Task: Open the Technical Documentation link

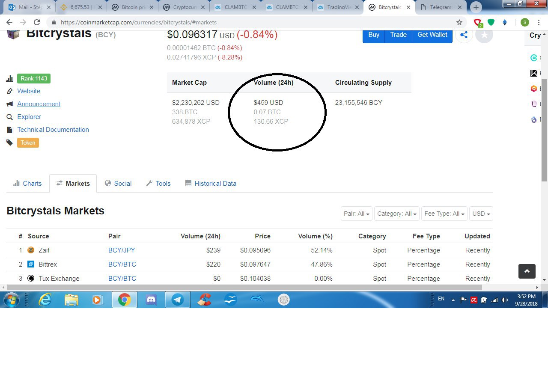Action: pos(53,130)
